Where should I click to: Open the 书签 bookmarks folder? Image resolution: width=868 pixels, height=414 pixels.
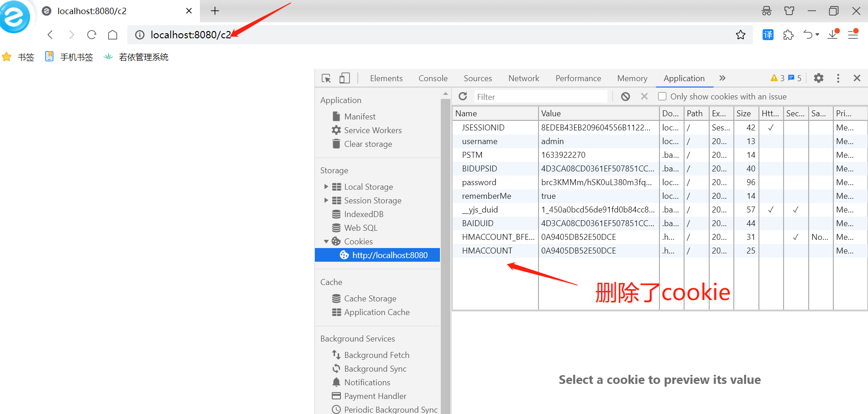(19, 57)
